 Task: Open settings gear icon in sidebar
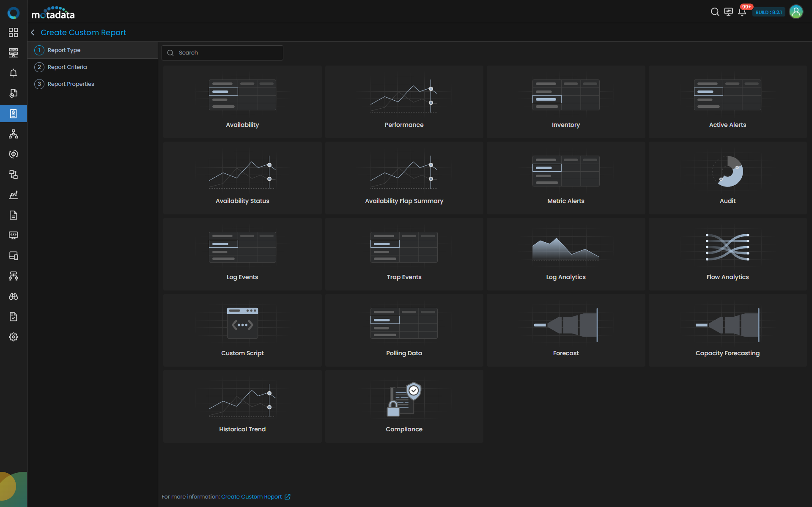tap(14, 337)
